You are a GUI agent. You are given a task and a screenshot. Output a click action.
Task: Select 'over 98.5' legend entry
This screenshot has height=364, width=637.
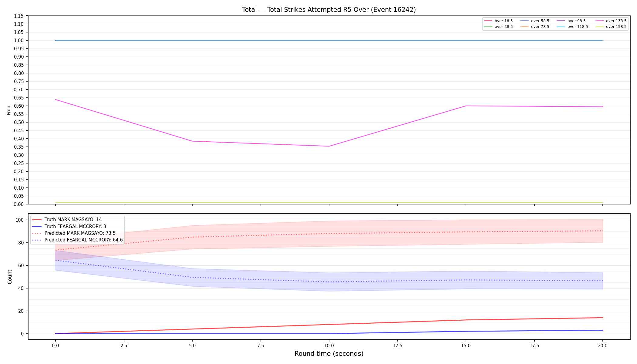coord(571,21)
